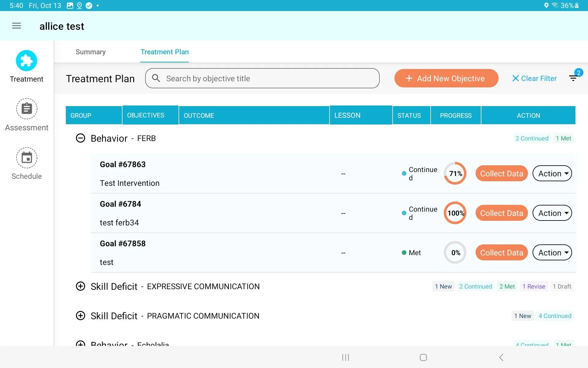Open the Assessment clipboard icon section
This screenshot has width=588, height=368.
27,109
